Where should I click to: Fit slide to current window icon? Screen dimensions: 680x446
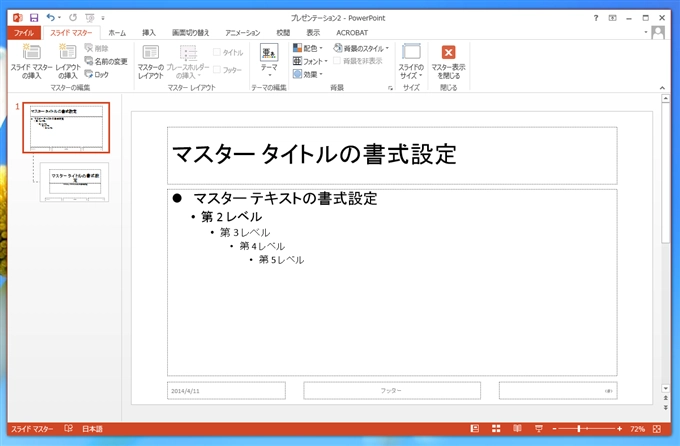(657, 429)
